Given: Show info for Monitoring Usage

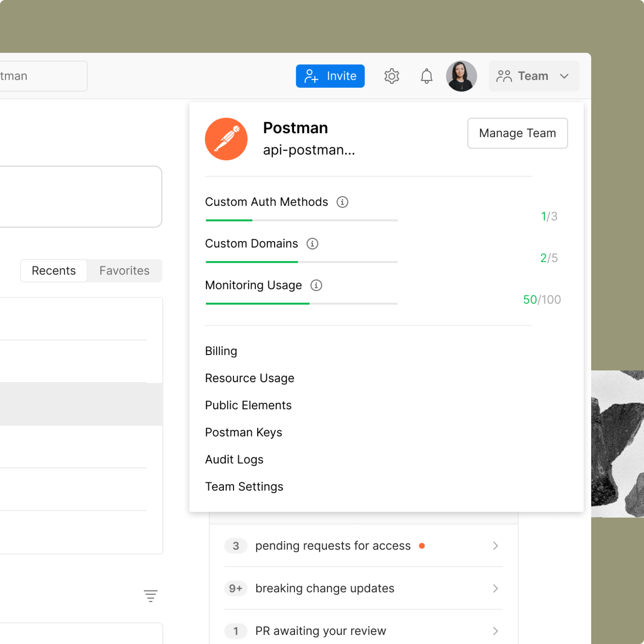Looking at the screenshot, I should 316,285.
